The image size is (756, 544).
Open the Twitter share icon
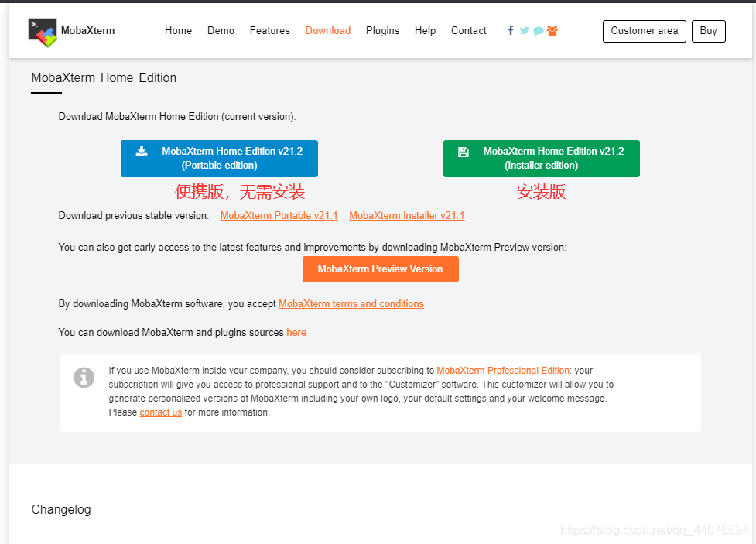(524, 30)
